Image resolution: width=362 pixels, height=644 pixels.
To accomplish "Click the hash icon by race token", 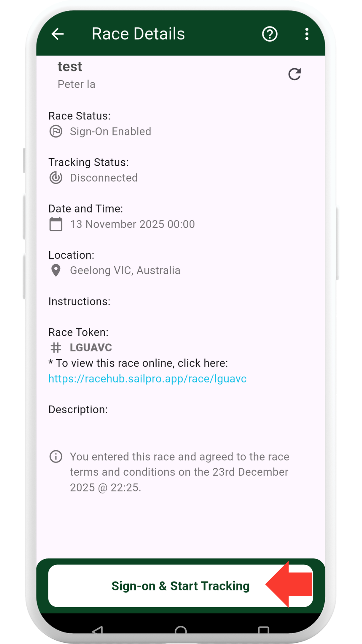I will click(x=56, y=347).
